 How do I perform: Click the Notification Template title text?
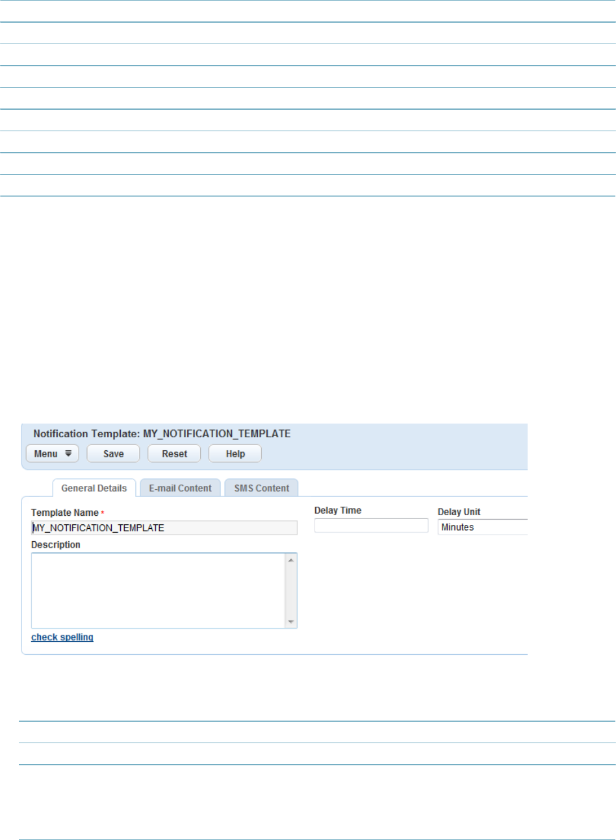[162, 433]
